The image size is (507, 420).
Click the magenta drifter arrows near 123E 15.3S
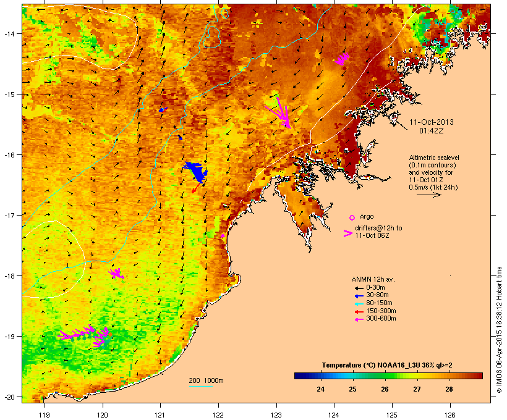point(279,113)
